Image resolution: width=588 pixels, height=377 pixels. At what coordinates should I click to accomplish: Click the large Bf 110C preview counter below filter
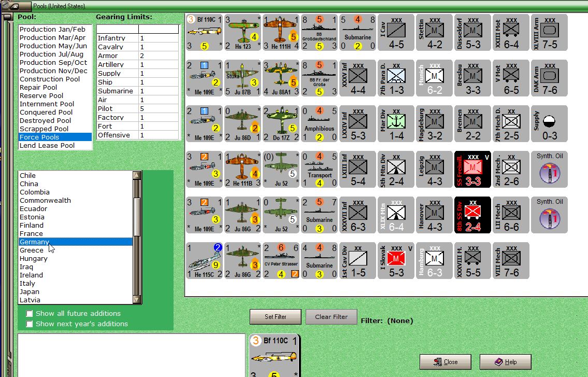click(x=275, y=356)
